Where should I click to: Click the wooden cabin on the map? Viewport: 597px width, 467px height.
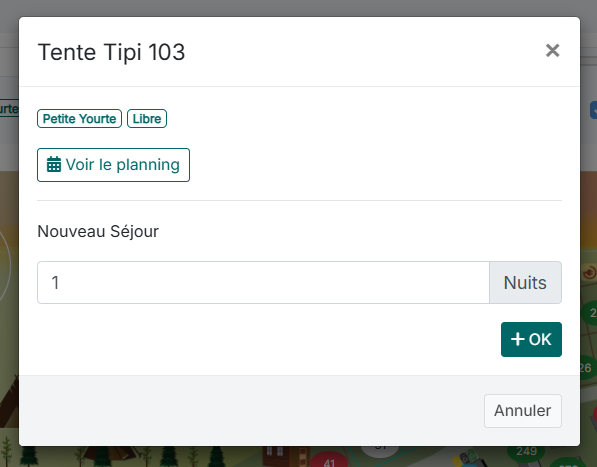pyautogui.click(x=286, y=456)
